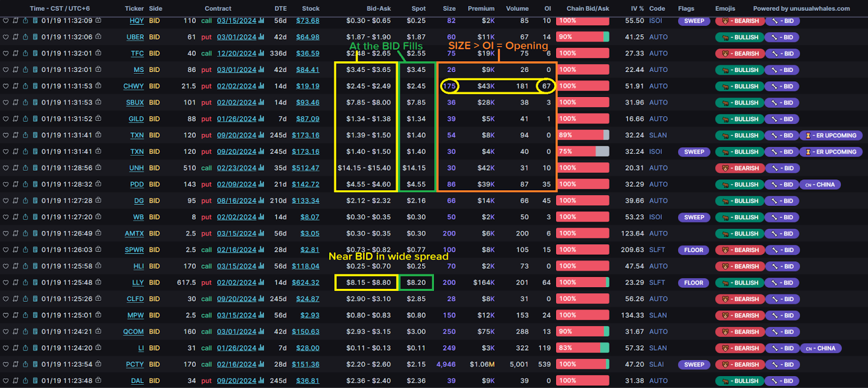The height and width of the screenshot is (388, 868).
Task: Open chart icon beside UNH contract date
Action: (261, 167)
